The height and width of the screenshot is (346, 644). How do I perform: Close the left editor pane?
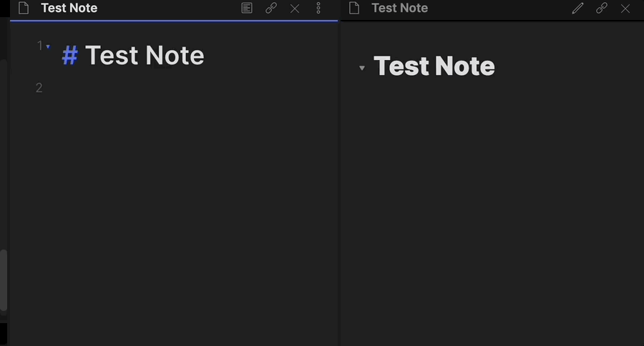295,8
